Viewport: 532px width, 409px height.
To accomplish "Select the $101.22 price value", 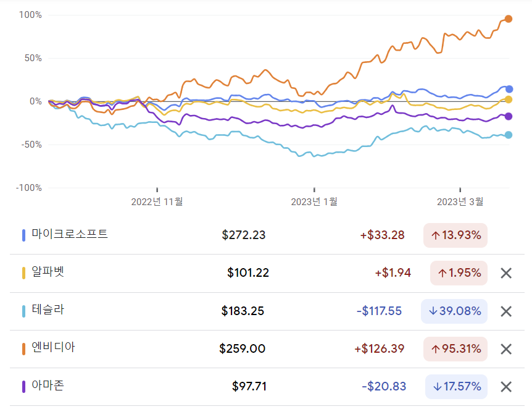I will pyautogui.click(x=248, y=273).
